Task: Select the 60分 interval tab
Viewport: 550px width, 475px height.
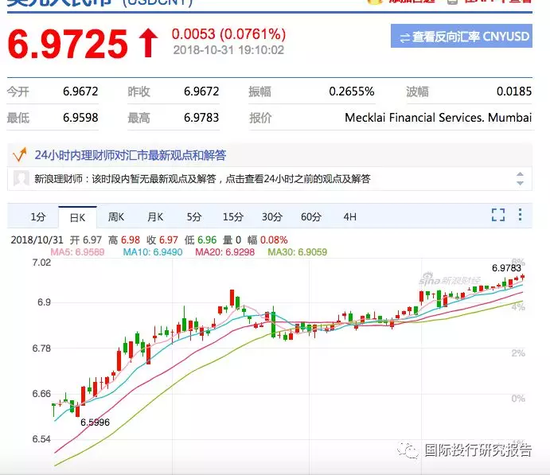Action: tap(311, 217)
